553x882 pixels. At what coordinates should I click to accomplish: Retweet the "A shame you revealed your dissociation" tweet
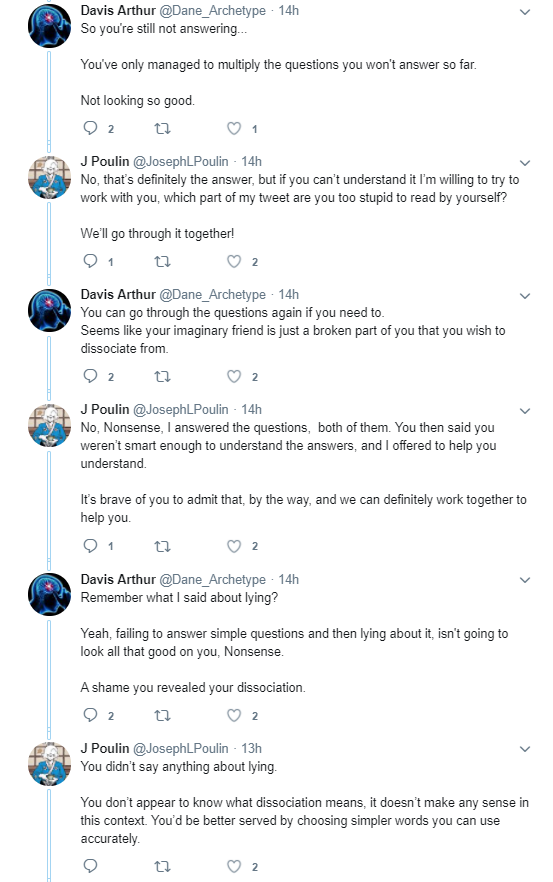pyautogui.click(x=162, y=716)
